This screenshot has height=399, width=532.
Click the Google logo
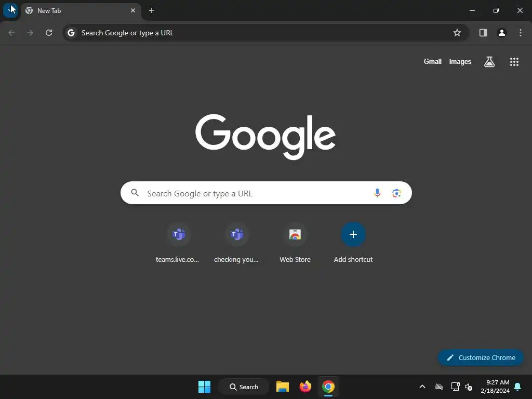[x=265, y=137]
